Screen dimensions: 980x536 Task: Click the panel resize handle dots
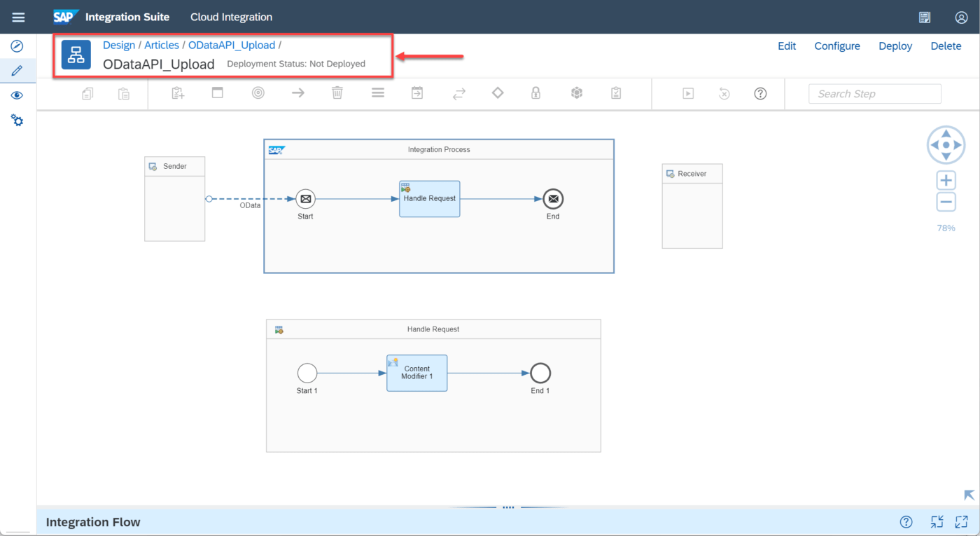click(508, 507)
